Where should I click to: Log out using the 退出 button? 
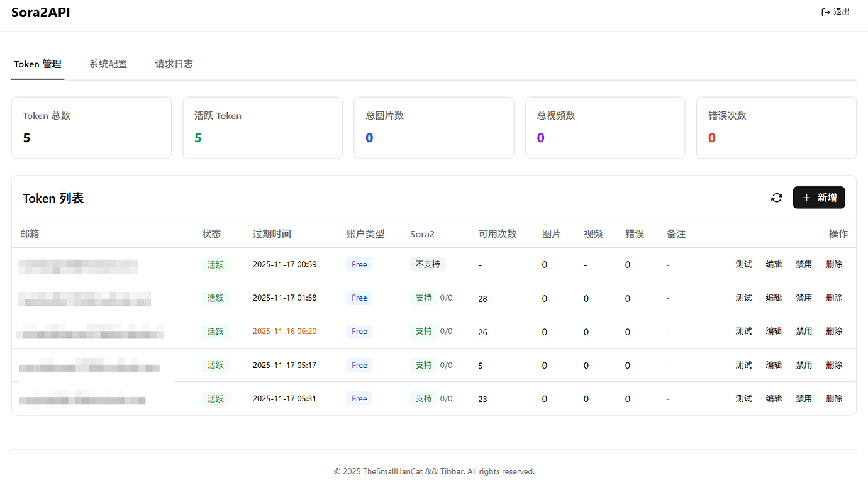click(835, 12)
